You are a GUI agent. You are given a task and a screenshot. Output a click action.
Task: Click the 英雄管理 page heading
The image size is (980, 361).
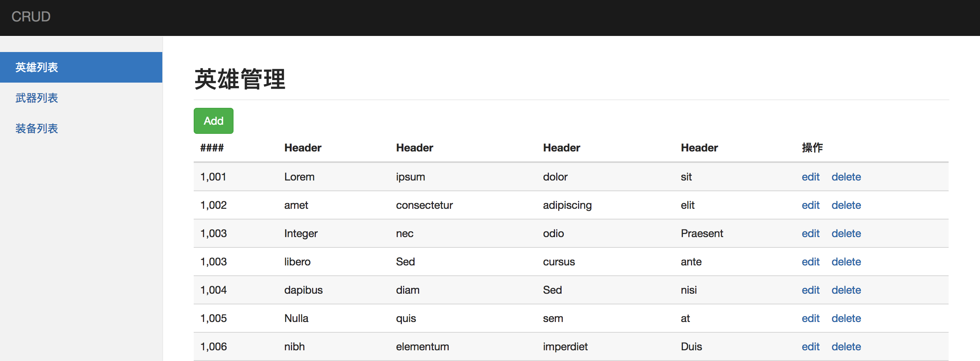240,80
